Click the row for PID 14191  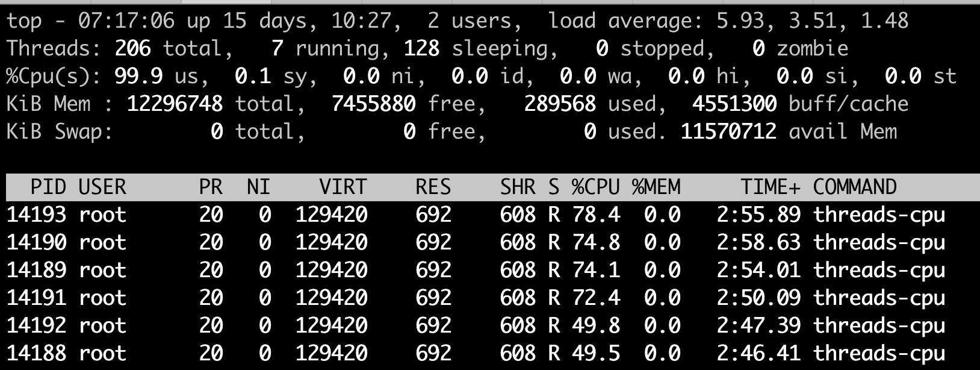click(x=36, y=298)
